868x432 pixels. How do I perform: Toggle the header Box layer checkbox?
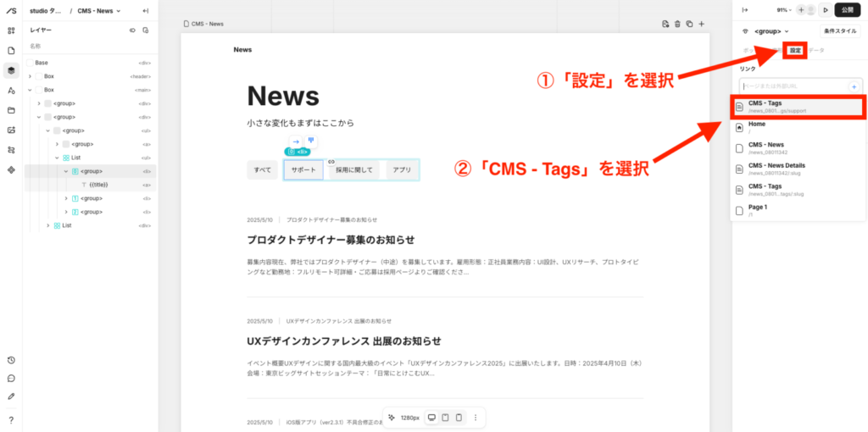point(39,76)
